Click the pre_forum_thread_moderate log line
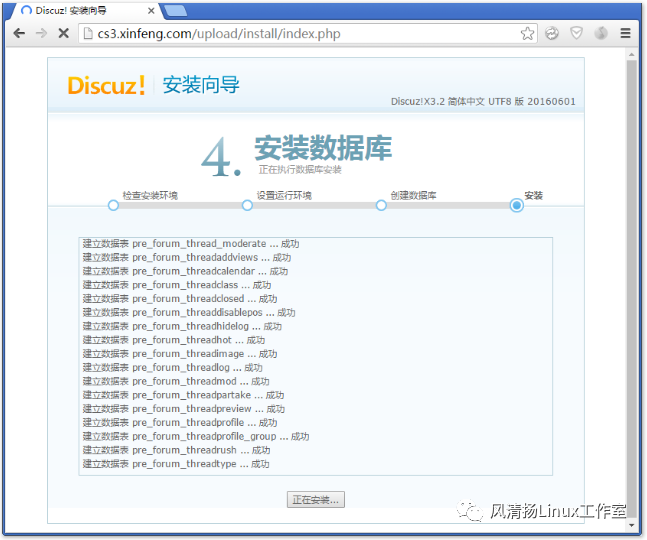Screen dimensions: 647x540 coord(191,244)
